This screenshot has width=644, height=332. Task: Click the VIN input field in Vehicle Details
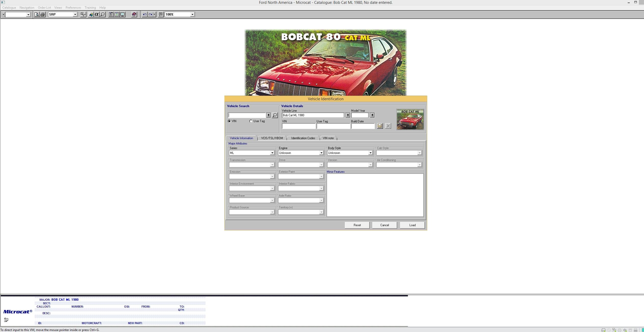coord(299,126)
